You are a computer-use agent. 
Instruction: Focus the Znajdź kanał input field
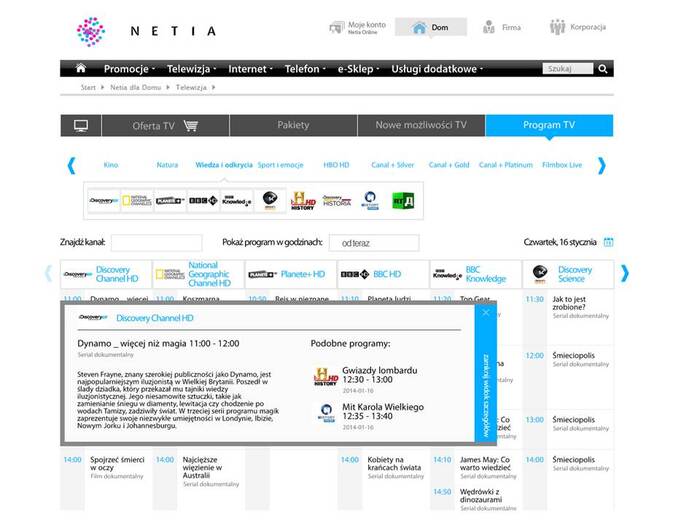[x=156, y=243]
